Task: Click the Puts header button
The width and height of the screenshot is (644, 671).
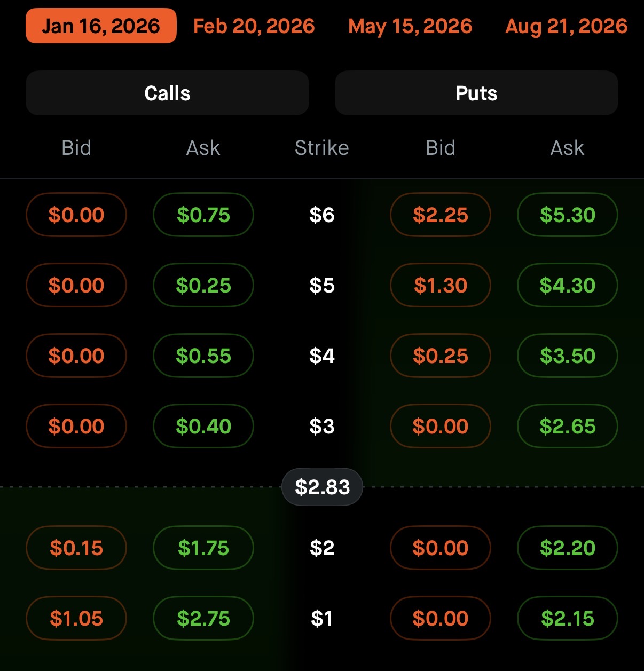Action: pyautogui.click(x=476, y=93)
